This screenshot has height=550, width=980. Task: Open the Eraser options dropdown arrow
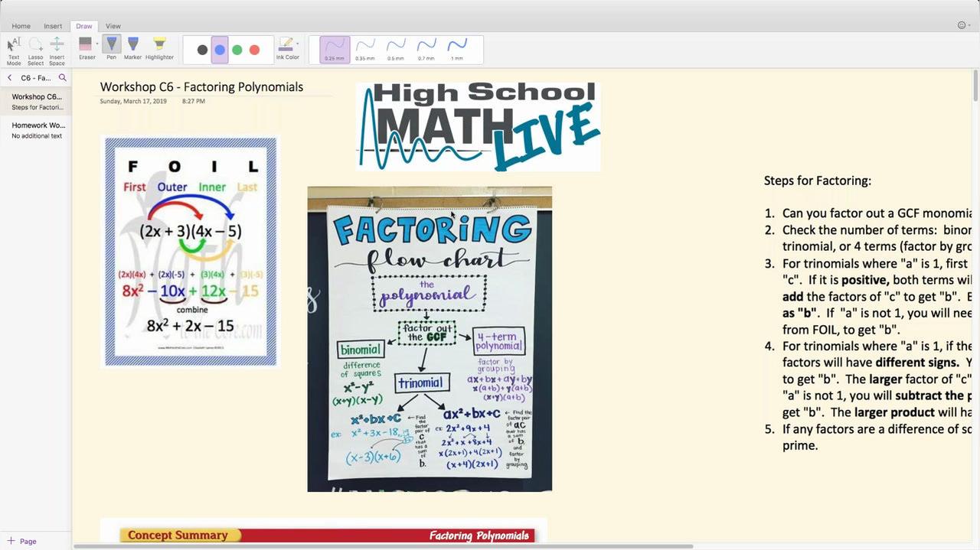coord(97,44)
